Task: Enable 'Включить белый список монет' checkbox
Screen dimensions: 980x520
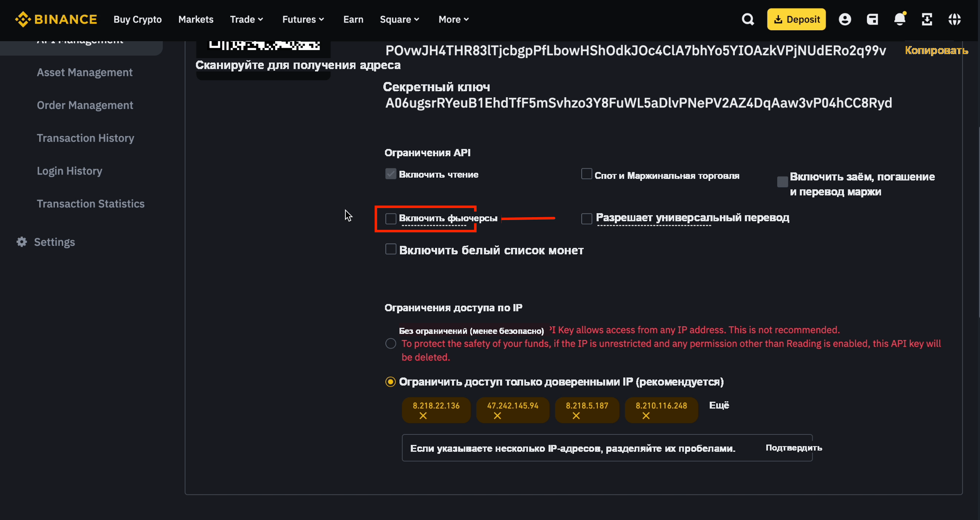Action: click(391, 249)
